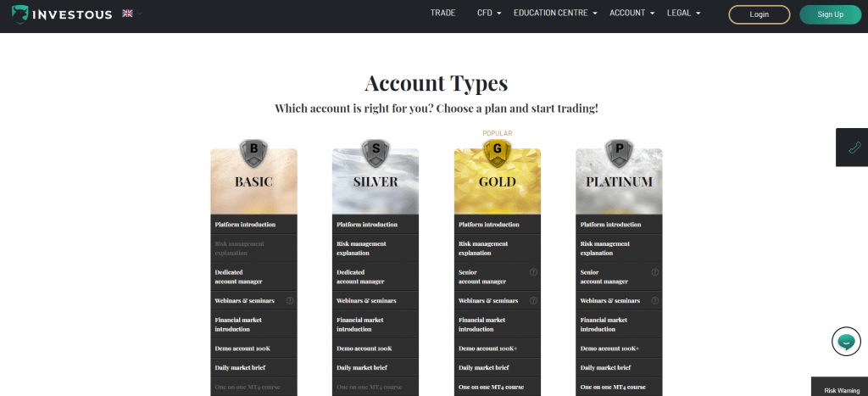Screen dimensions: 868x396
Task: Click Platinum Demo account 100K+ row
Action: coord(619,349)
